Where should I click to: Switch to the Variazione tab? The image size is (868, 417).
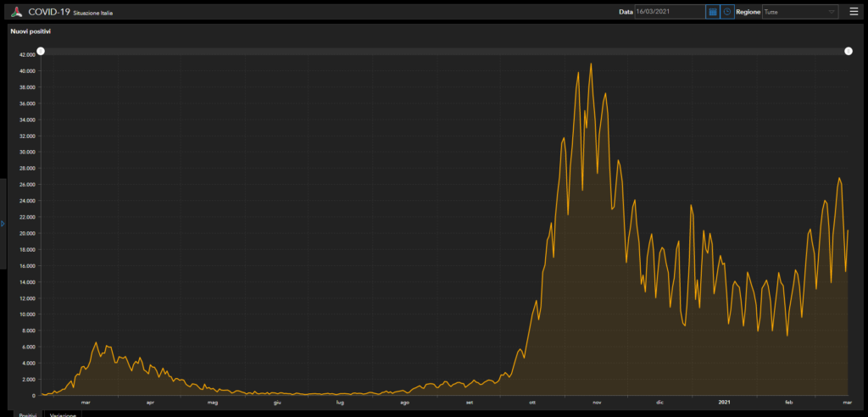tap(63, 414)
